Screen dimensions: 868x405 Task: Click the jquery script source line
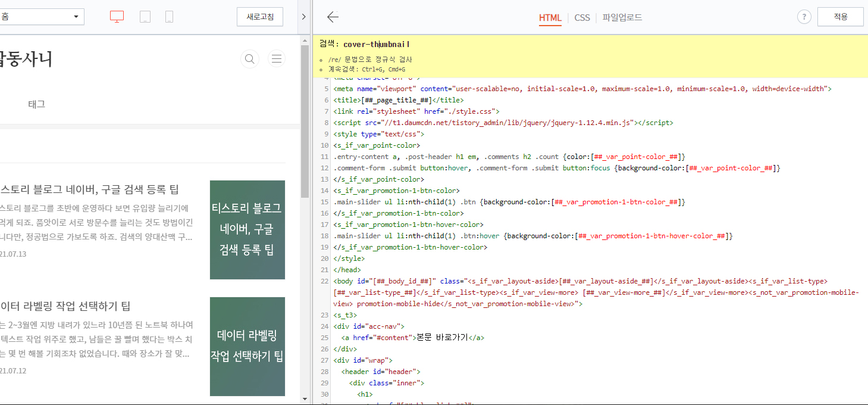click(x=503, y=123)
